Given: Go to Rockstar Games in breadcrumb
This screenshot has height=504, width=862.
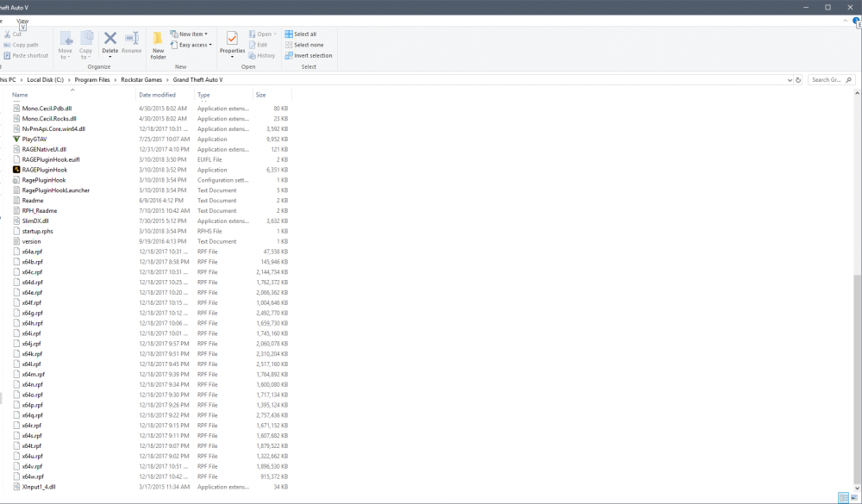Looking at the screenshot, I should (x=141, y=80).
